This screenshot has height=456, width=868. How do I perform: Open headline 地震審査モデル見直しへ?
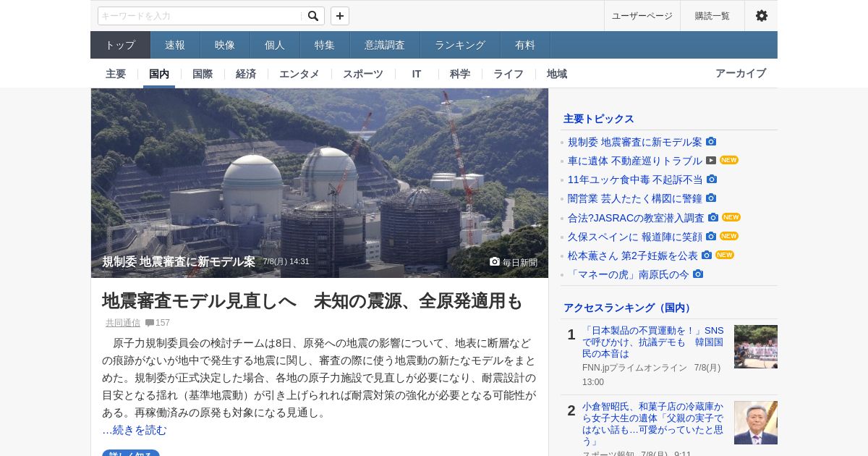pos(312,301)
